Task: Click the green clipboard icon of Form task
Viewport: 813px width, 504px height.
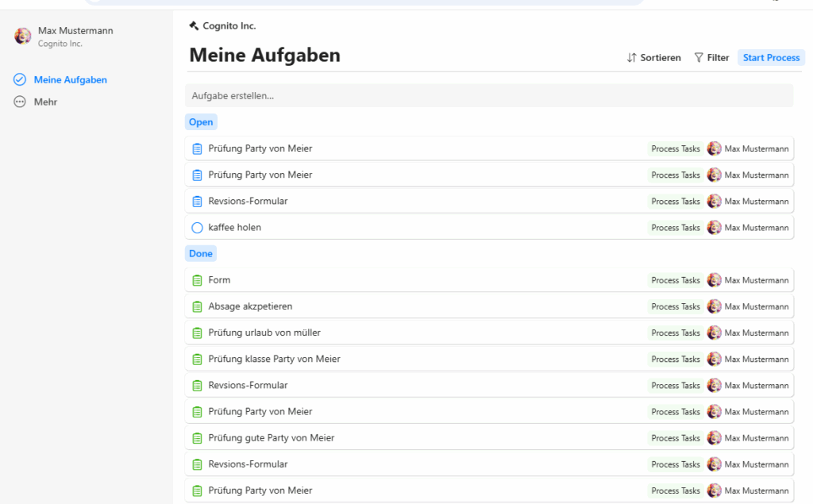Action: click(x=198, y=280)
